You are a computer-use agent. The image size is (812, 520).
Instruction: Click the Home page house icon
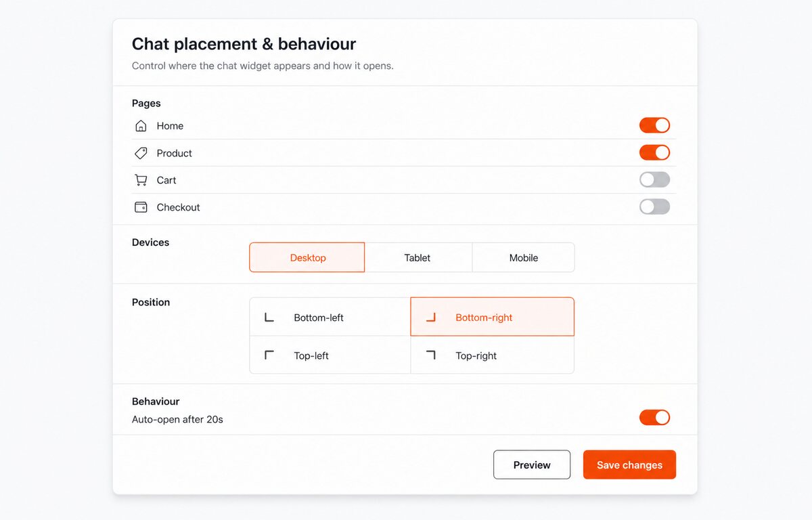point(141,126)
